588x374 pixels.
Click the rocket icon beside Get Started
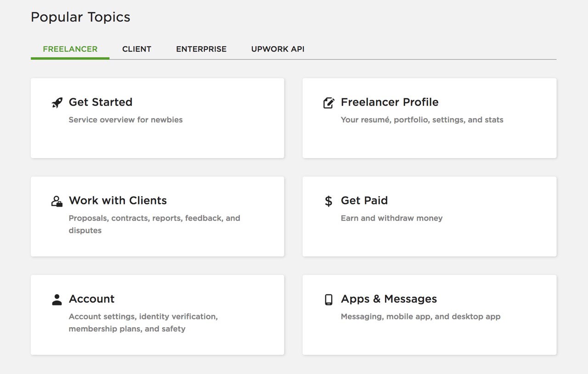click(x=57, y=102)
